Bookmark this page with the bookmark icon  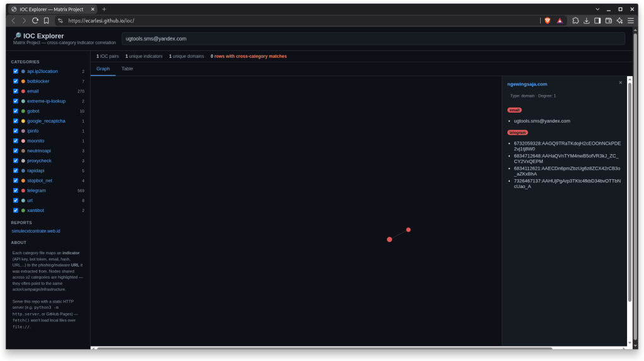point(47,21)
